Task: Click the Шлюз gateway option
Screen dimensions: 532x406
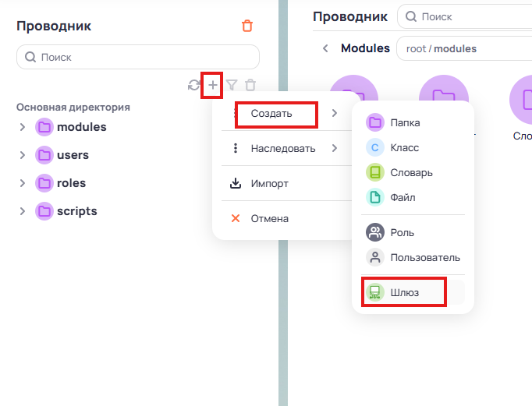Action: [x=405, y=292]
